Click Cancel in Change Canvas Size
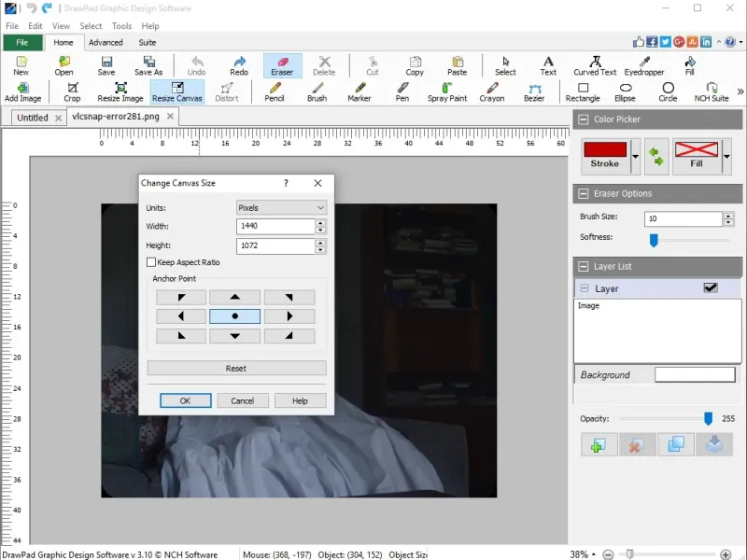 tap(243, 401)
